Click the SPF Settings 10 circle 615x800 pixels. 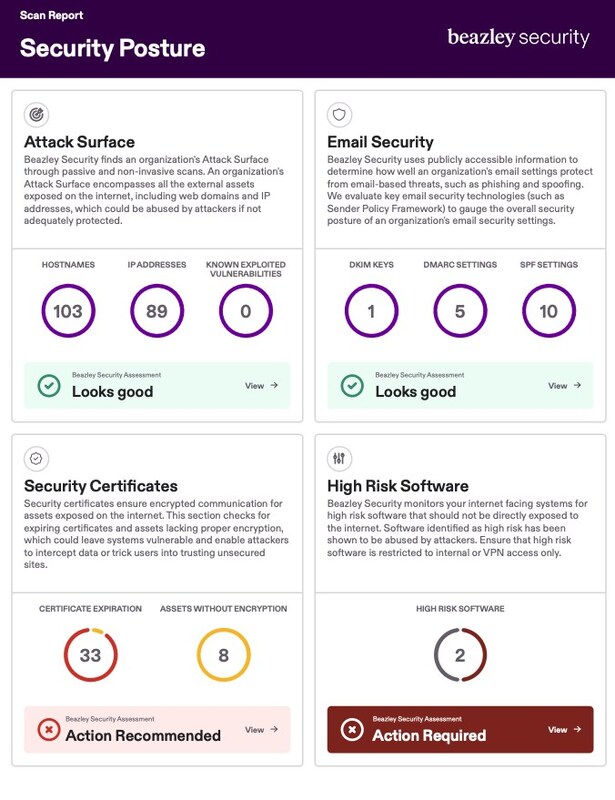coord(549,311)
